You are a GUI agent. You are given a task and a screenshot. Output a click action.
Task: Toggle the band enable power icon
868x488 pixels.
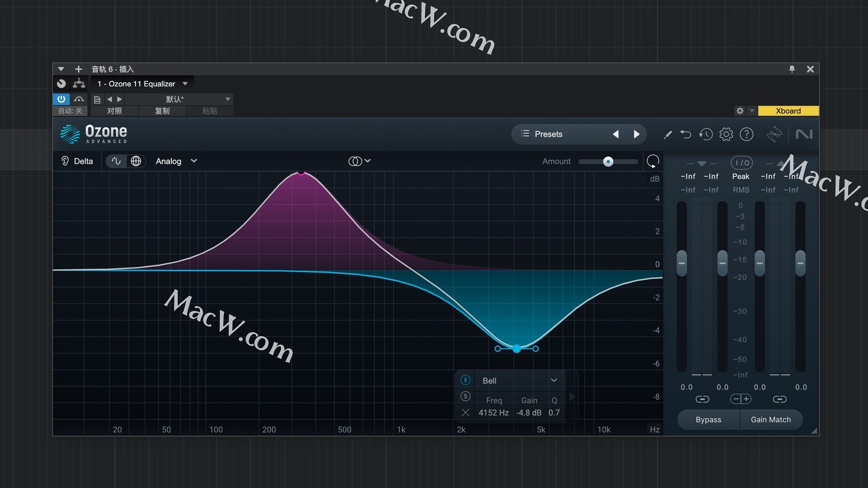465,380
